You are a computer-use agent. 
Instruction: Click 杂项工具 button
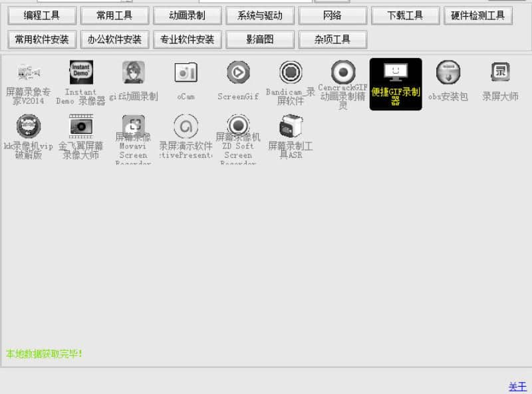332,40
